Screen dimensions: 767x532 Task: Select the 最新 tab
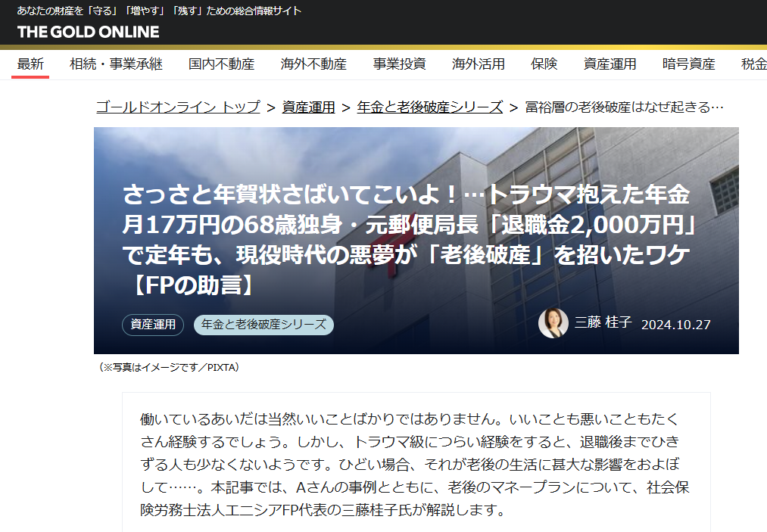[30, 64]
